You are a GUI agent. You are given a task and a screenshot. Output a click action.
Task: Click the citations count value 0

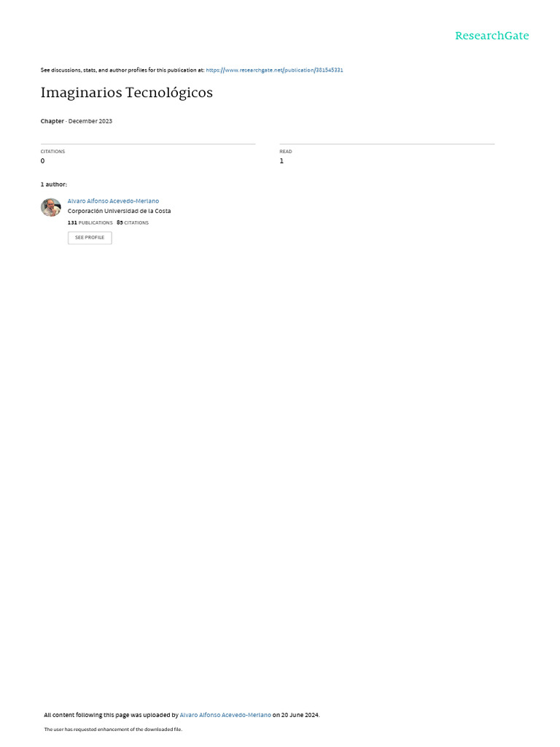[x=43, y=161]
